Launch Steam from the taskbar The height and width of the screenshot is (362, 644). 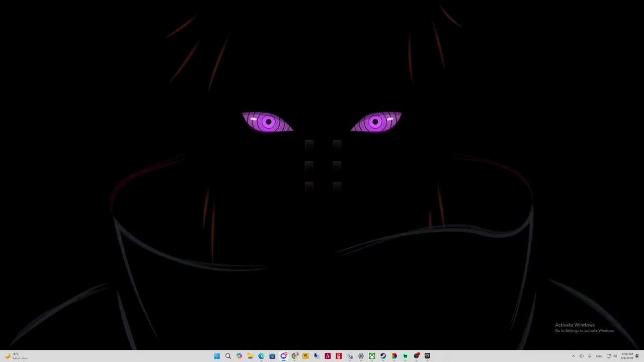383,356
